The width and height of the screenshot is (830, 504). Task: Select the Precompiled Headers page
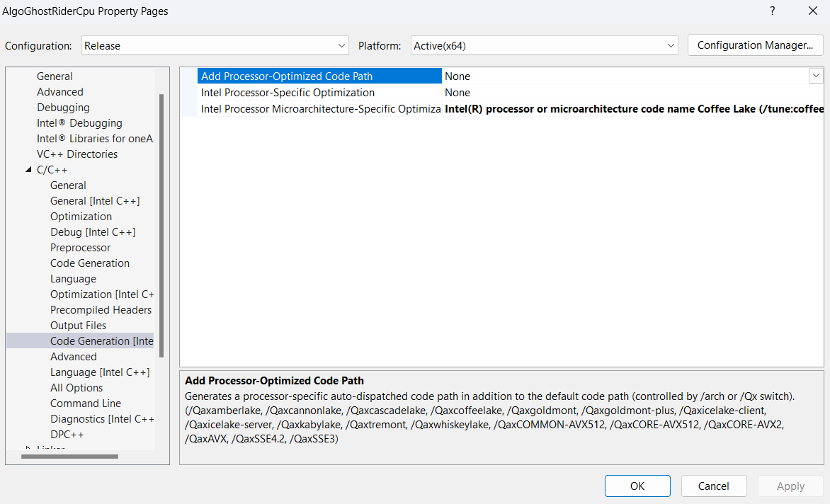pos(101,309)
